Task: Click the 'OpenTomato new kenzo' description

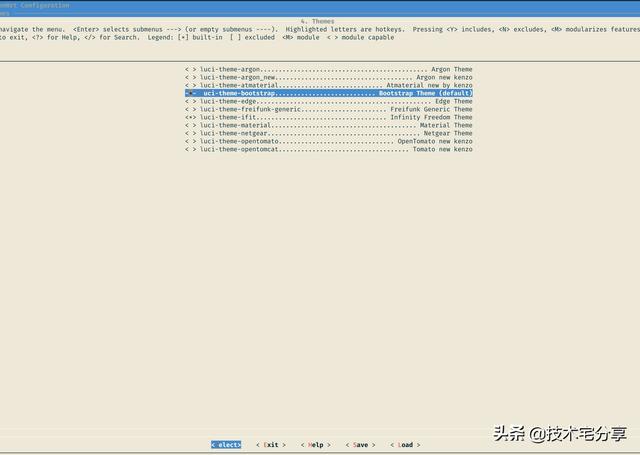Action: click(435, 141)
